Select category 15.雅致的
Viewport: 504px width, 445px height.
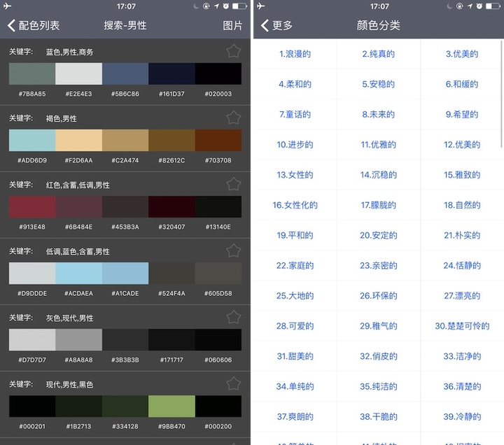click(461, 175)
